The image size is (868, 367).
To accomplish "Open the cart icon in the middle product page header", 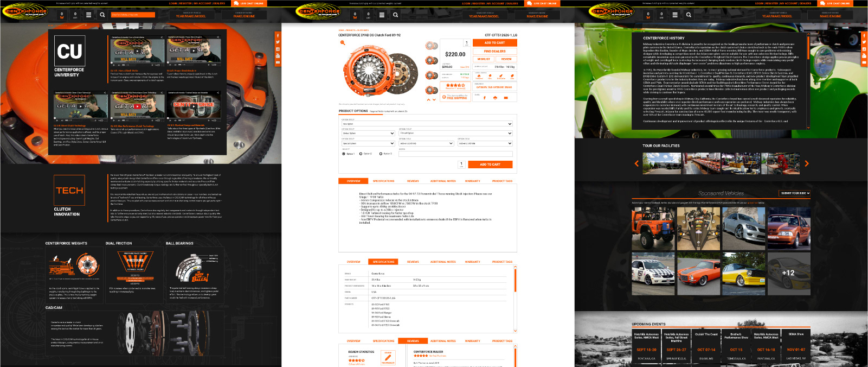I will 355,15.
